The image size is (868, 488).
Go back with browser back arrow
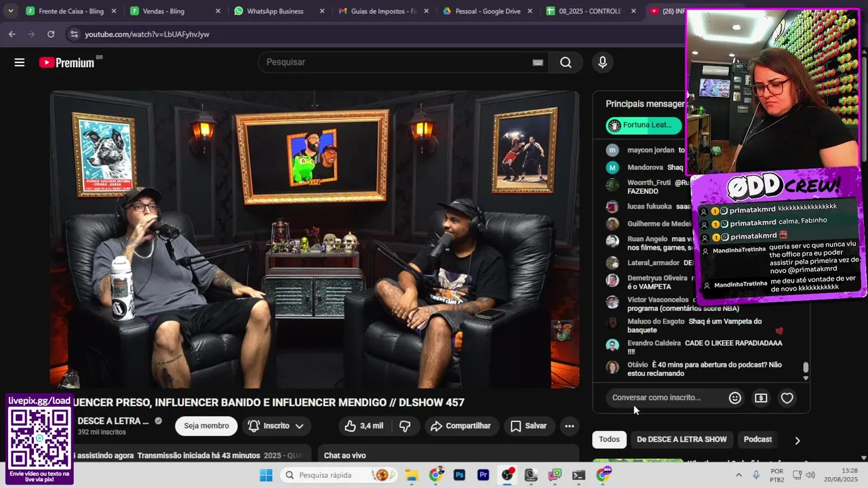point(12,34)
